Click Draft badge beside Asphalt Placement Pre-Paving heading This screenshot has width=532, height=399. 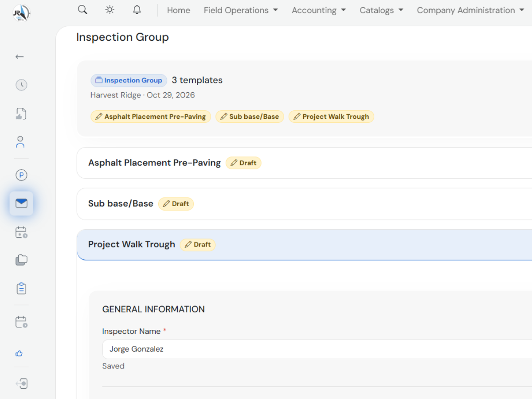click(243, 163)
